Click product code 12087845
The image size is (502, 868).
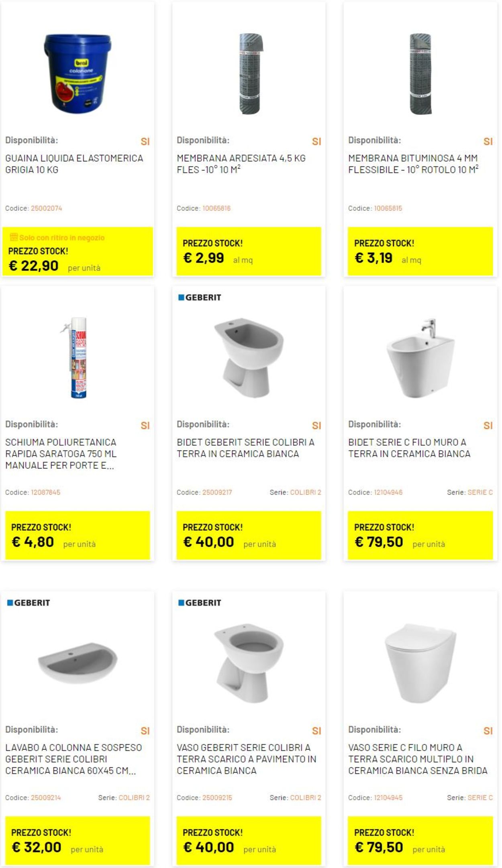coord(45,492)
